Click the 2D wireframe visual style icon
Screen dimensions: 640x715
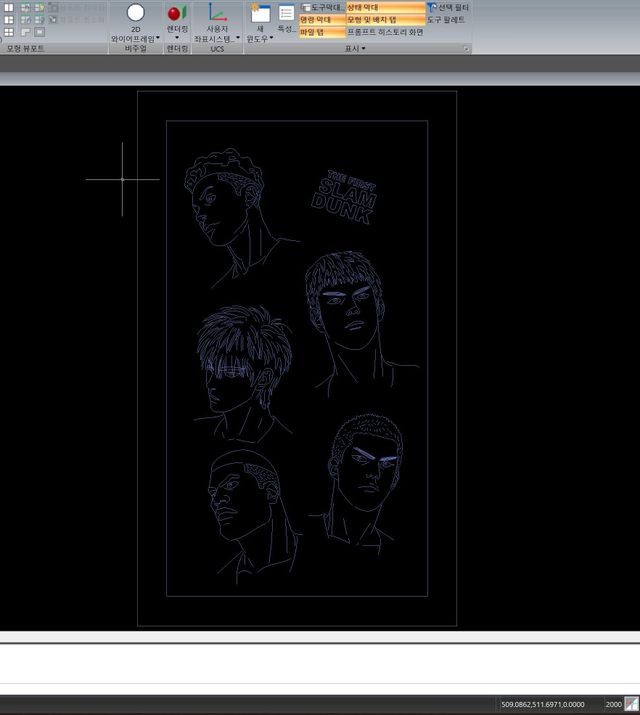coord(135,13)
